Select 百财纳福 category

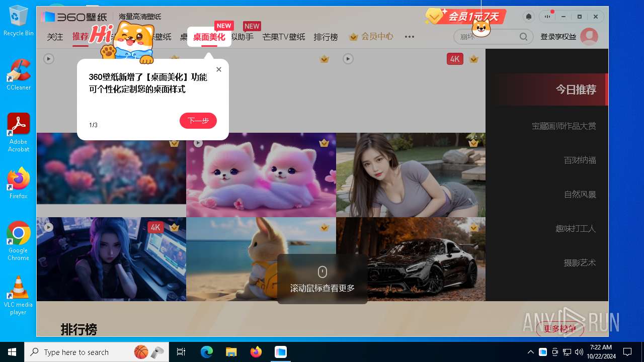[580, 160]
